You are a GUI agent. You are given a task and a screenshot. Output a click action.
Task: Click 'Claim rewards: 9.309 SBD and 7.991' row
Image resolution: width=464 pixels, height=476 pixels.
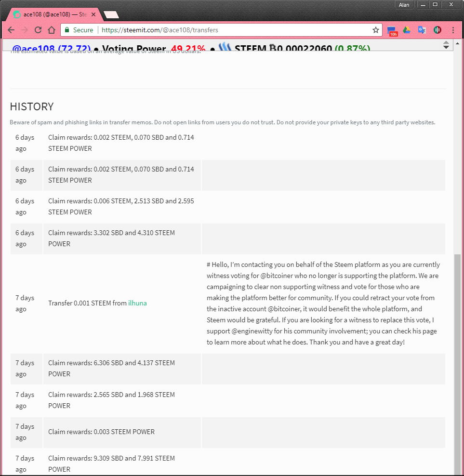click(228, 463)
